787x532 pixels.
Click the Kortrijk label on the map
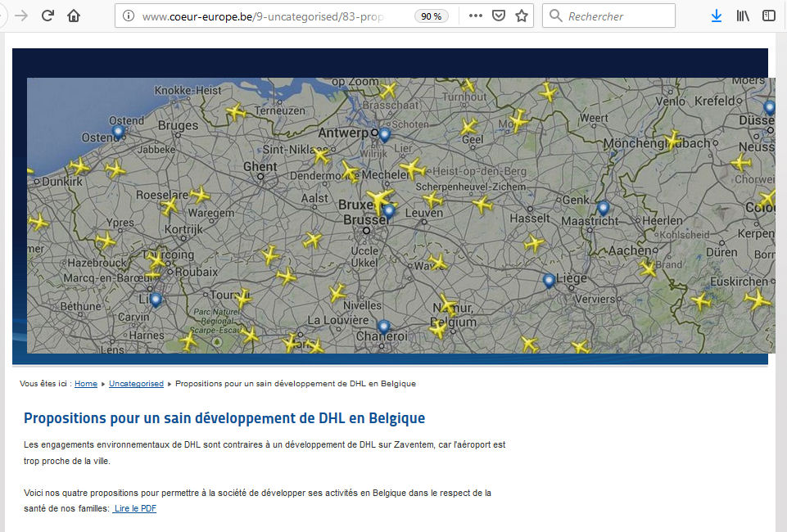(x=183, y=230)
